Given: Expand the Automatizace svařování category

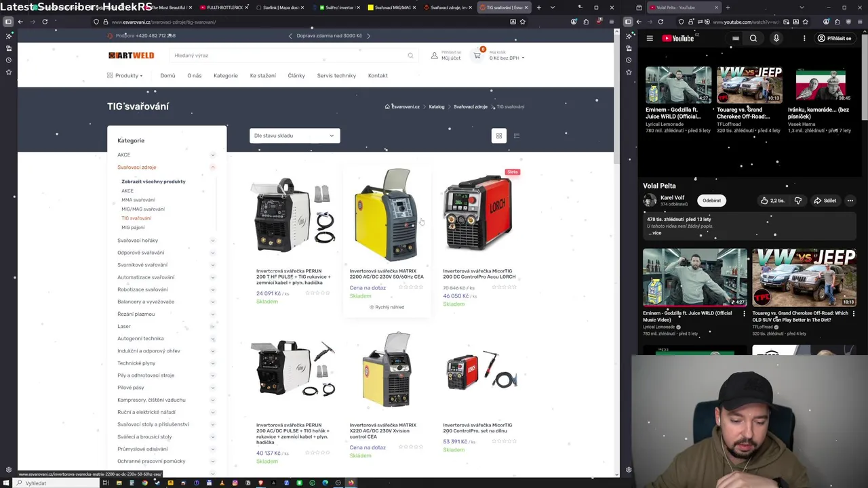Looking at the screenshot, I should point(212,277).
